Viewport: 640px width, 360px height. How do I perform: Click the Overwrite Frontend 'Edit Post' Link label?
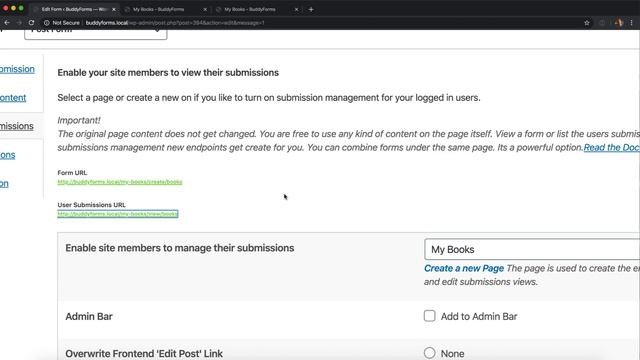(144, 353)
